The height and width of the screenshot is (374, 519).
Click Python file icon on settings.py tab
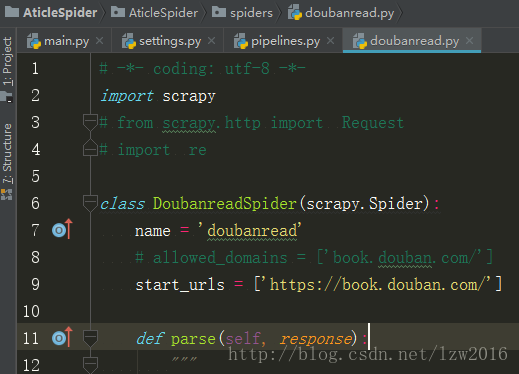(129, 41)
